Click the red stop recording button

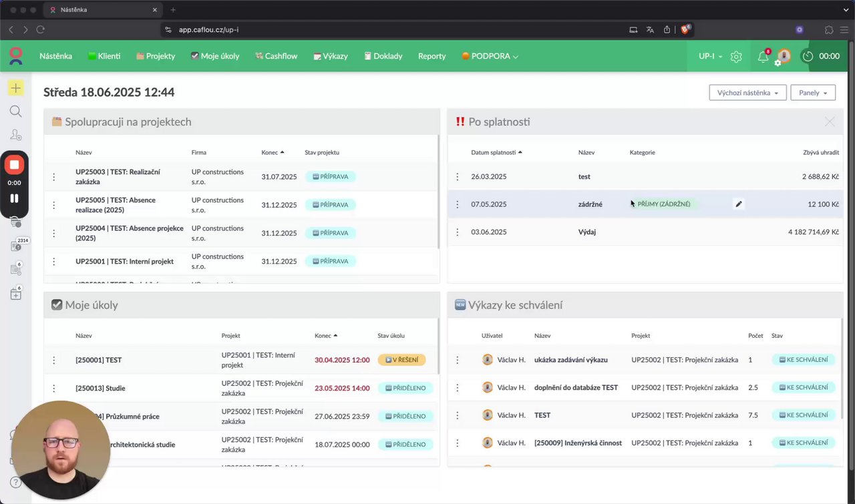click(14, 164)
